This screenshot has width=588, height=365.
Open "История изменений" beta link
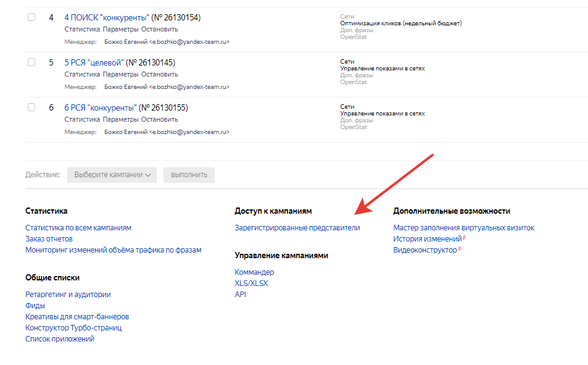click(427, 239)
